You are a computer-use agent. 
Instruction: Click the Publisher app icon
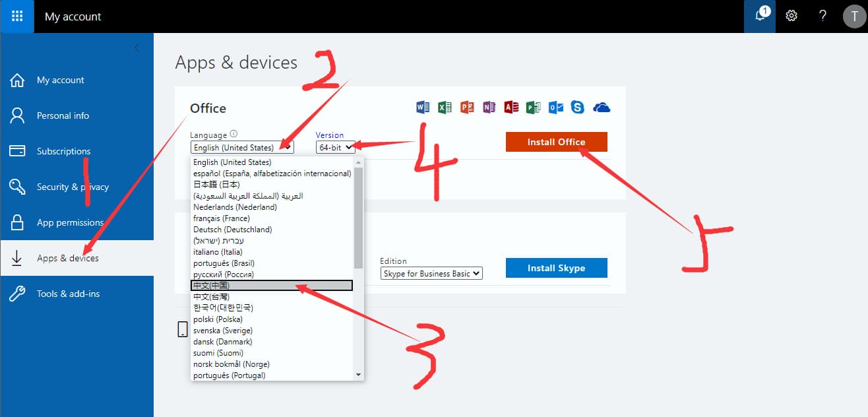(x=533, y=107)
